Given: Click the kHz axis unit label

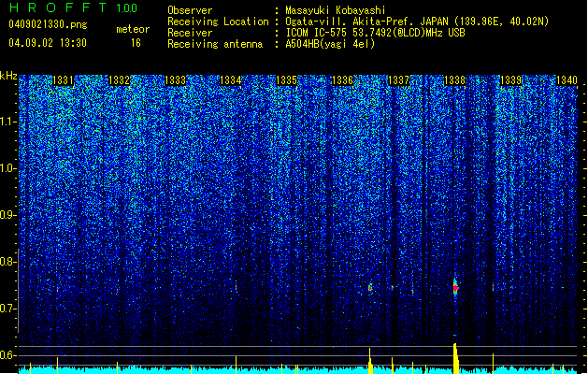Looking at the screenshot, I should click(8, 76).
